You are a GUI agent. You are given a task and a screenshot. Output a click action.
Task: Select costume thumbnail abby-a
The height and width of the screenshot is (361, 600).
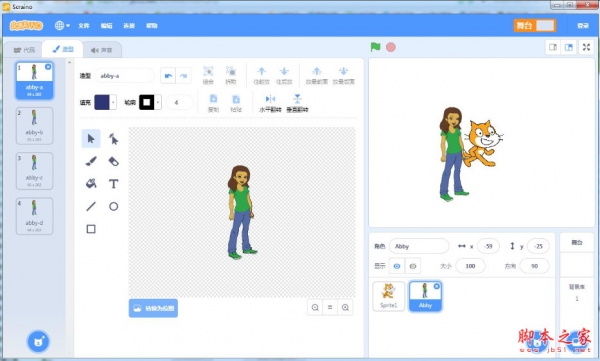[x=34, y=81]
